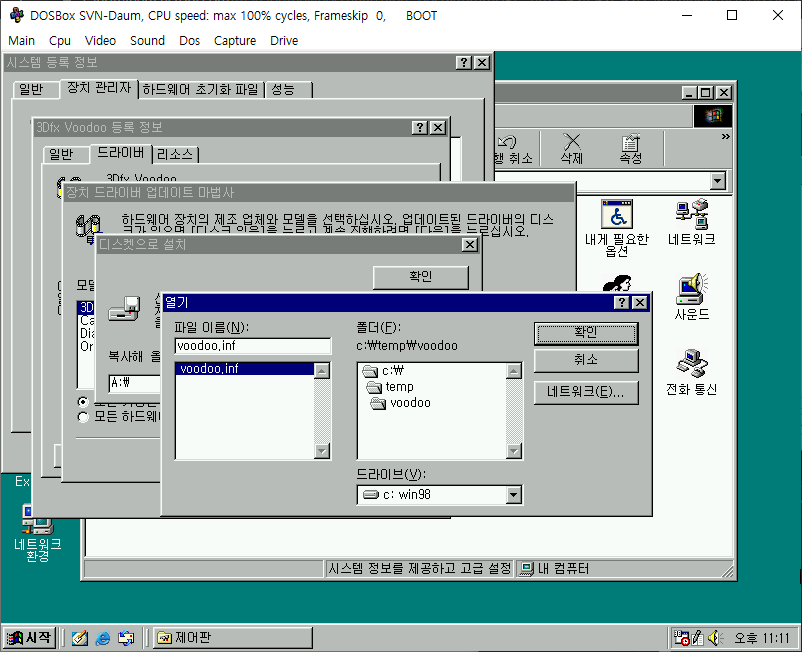Open the DOSBox Drive menu
The width and height of the screenshot is (802, 652).
point(284,40)
